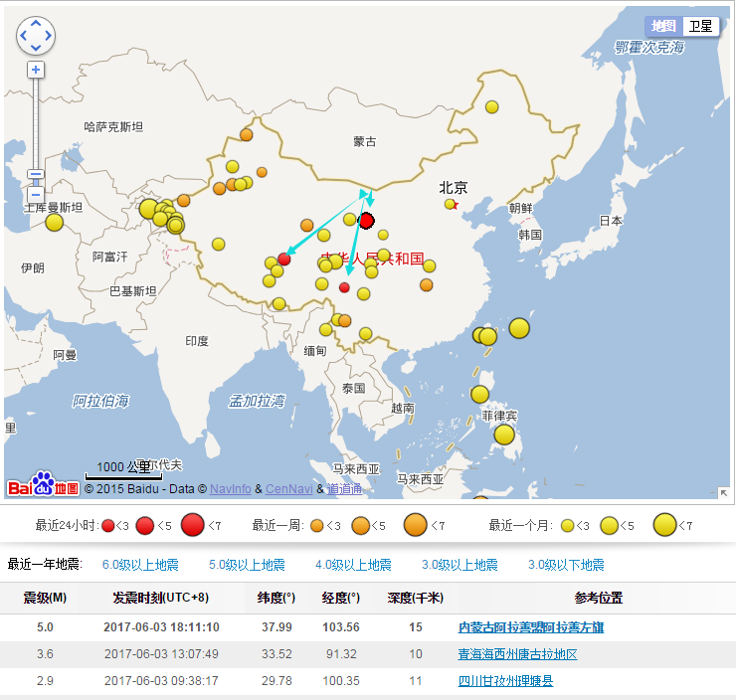Click the small red quake marker in Sichuan
736x700 pixels.
tap(344, 287)
